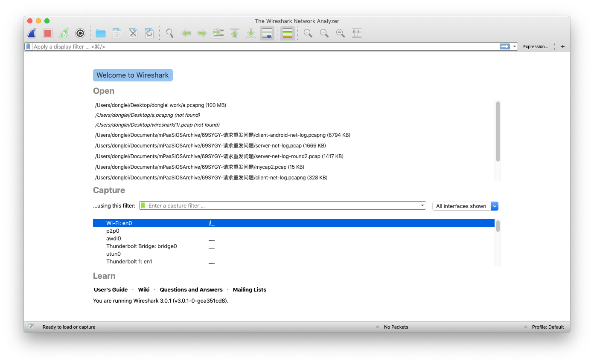Open the User's Guide link

pos(111,289)
